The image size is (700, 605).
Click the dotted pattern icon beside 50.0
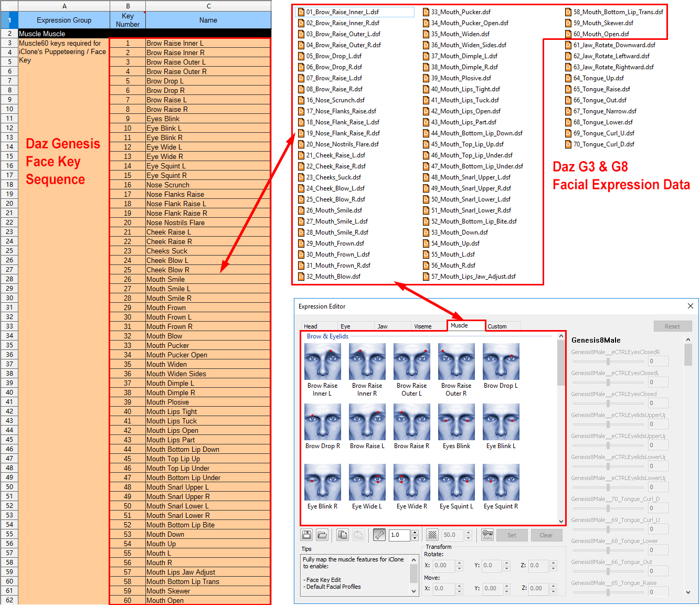[432, 535]
